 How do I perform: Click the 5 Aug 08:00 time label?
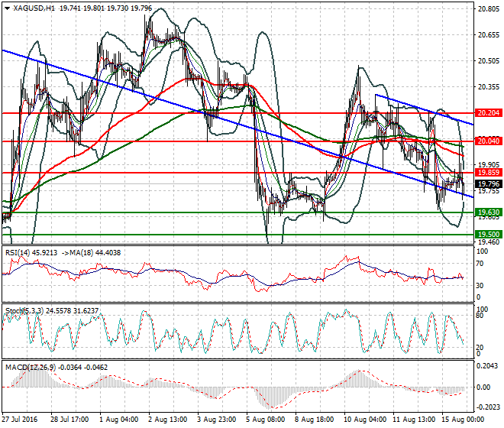265,420
